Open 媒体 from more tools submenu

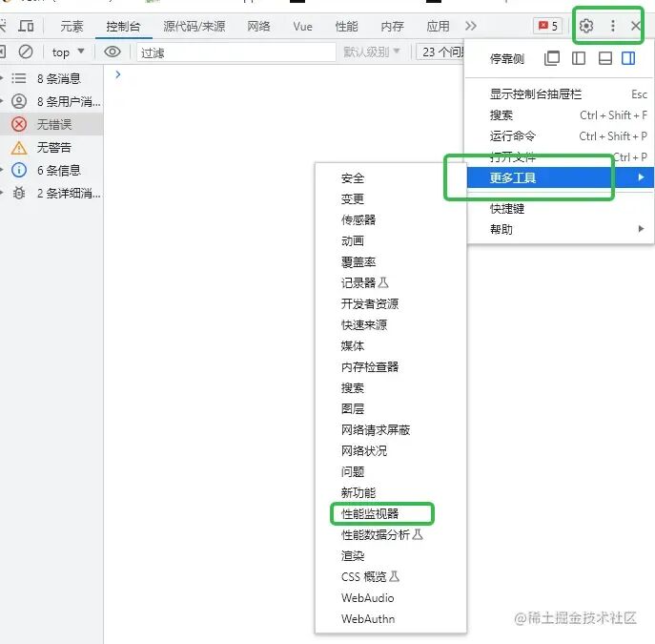pos(391,346)
